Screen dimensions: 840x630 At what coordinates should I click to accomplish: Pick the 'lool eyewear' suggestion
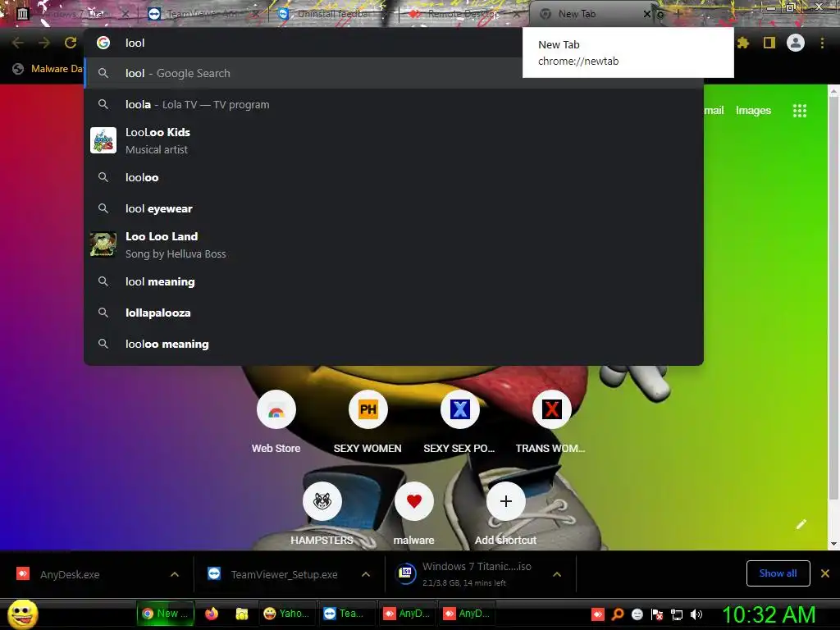pos(394,208)
